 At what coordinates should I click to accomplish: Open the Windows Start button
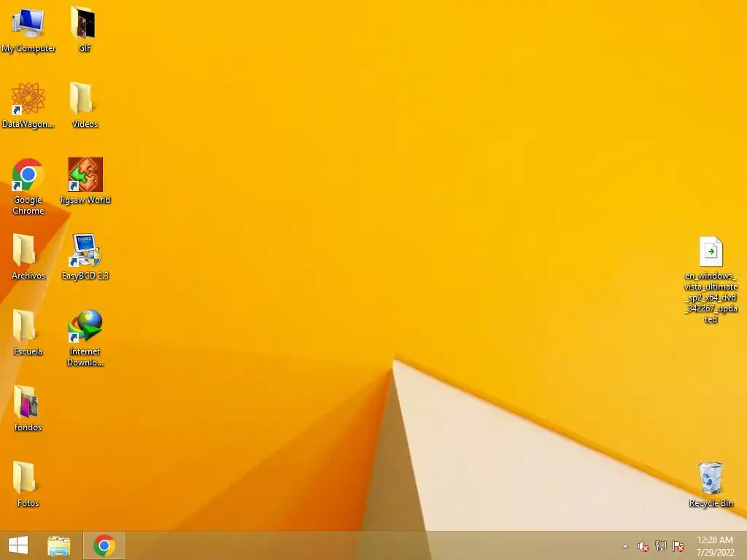pyautogui.click(x=18, y=545)
